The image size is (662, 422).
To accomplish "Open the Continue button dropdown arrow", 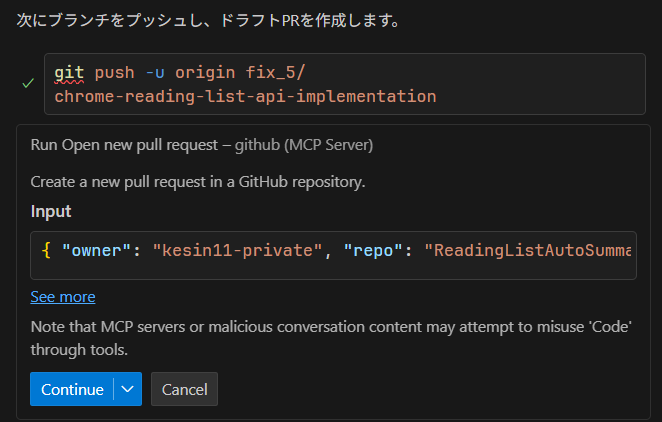I will click(128, 389).
